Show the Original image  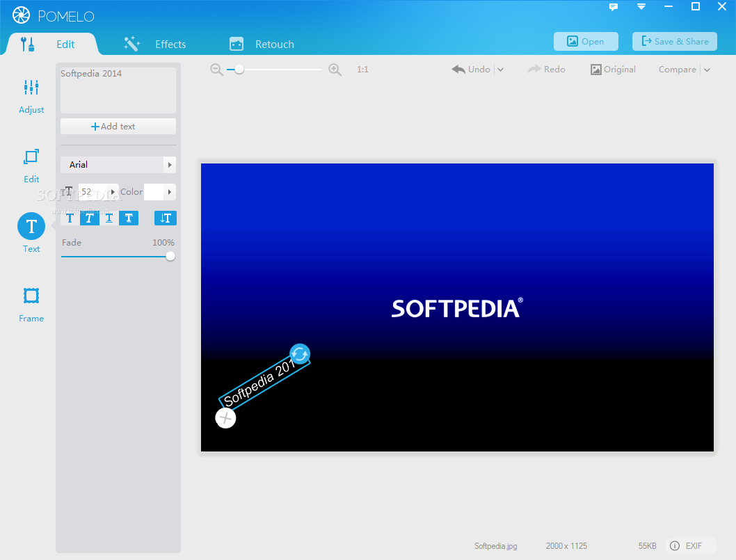(613, 70)
